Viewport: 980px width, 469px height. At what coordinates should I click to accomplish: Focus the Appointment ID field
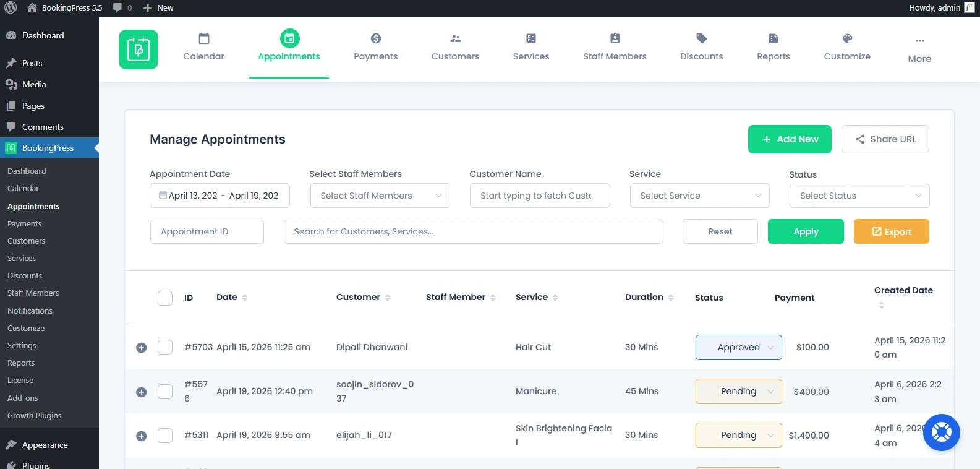[207, 231]
